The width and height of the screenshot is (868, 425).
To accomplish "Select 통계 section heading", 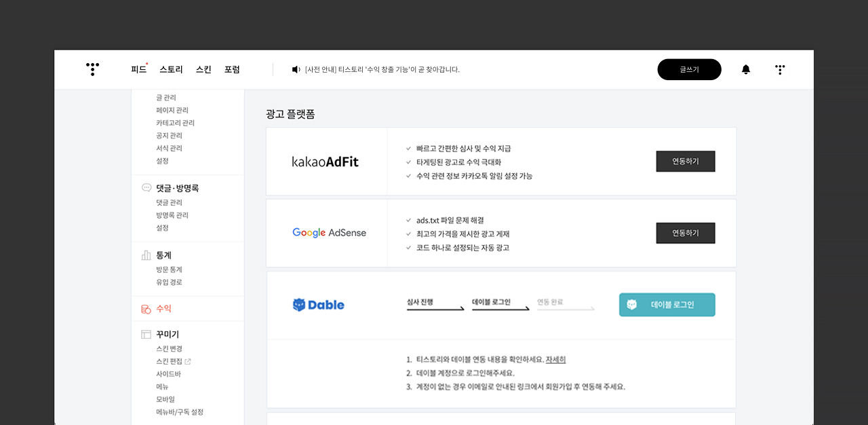I will tap(164, 255).
